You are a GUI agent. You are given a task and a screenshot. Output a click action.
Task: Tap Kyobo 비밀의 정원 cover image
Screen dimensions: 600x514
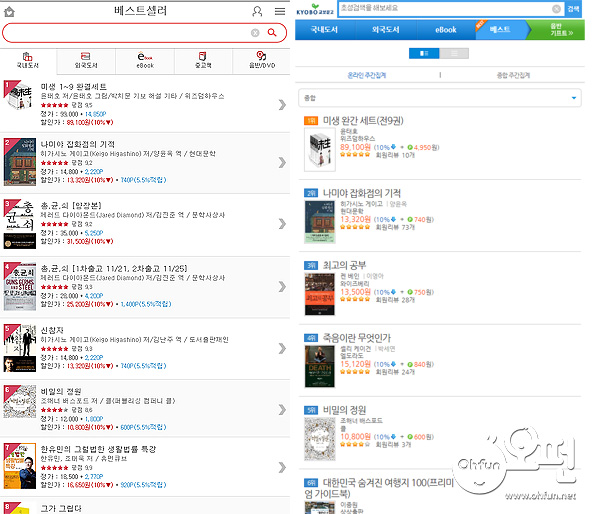click(320, 439)
